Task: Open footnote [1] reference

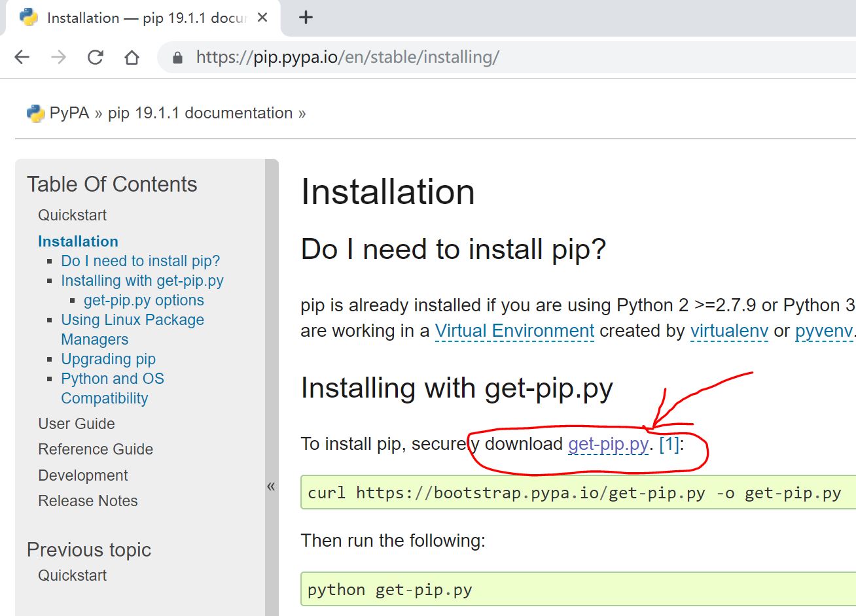Action: click(669, 444)
